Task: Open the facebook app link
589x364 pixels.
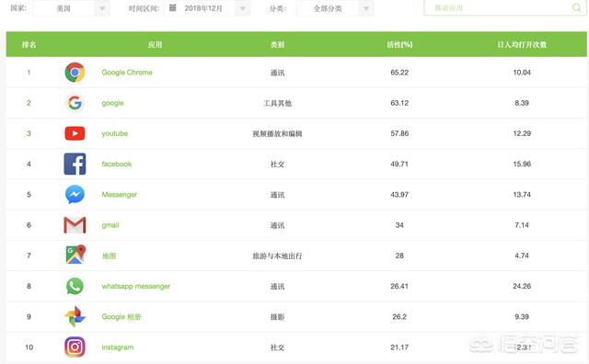Action: coord(117,164)
